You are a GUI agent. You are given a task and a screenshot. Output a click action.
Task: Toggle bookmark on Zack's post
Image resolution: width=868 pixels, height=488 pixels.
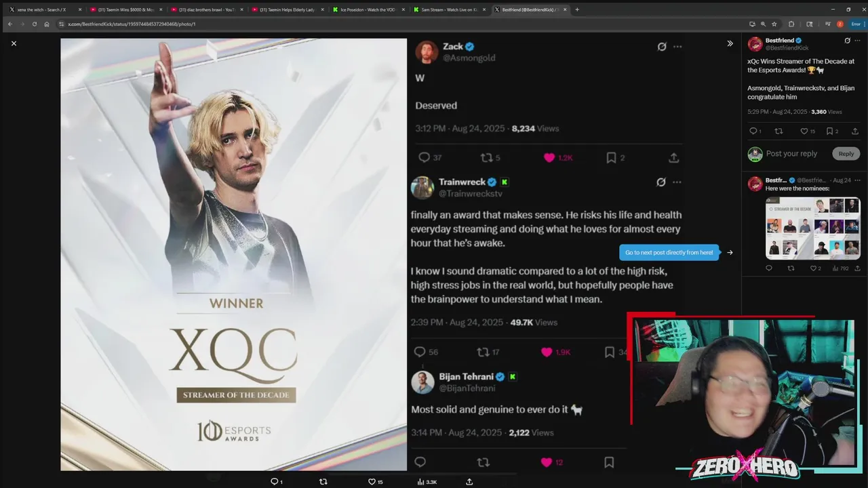pos(611,157)
